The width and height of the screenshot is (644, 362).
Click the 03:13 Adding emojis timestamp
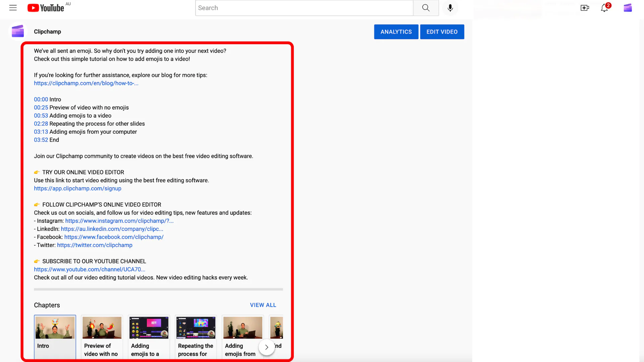pos(41,131)
